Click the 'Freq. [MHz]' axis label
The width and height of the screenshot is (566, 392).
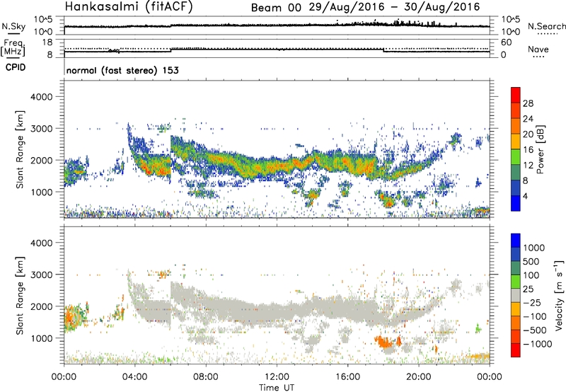coord(13,48)
